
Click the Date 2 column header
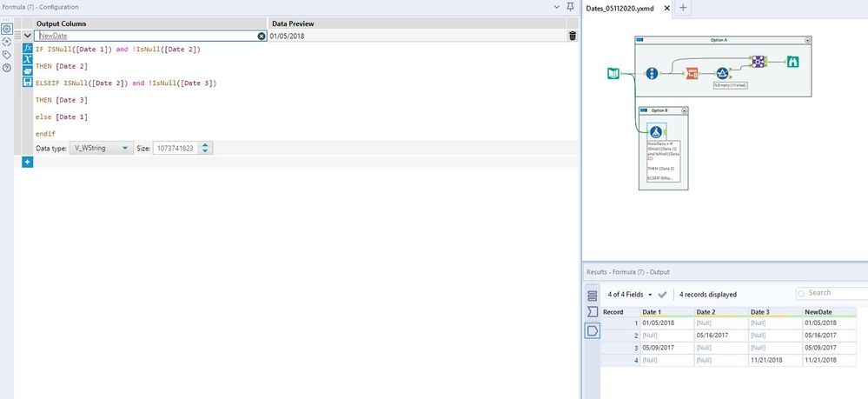[x=721, y=312]
